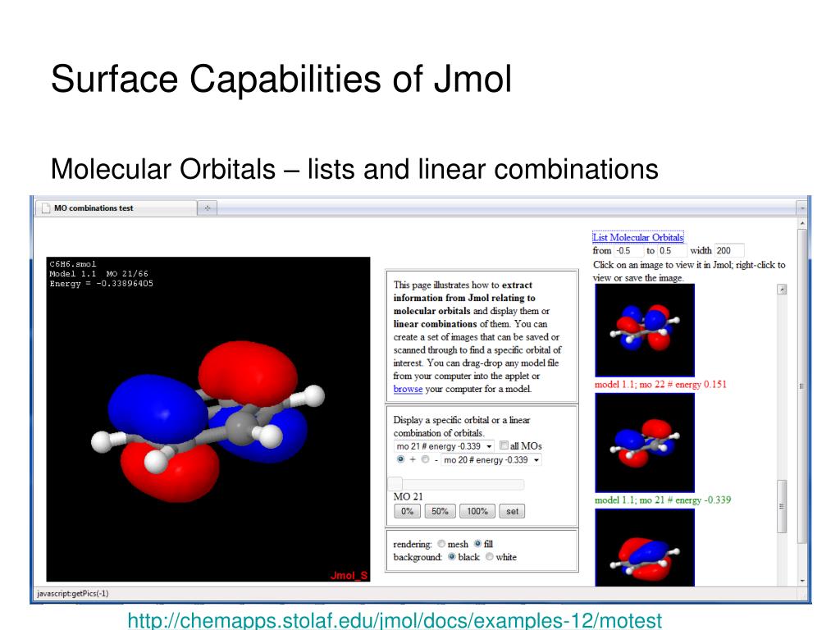Click the page scrollbar down arrow

pos(802,581)
